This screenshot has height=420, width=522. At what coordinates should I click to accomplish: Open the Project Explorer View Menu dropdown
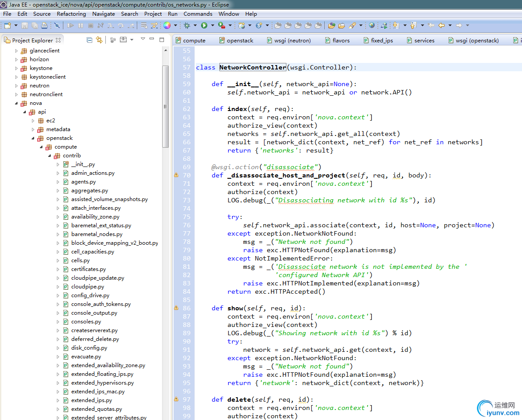click(143, 39)
